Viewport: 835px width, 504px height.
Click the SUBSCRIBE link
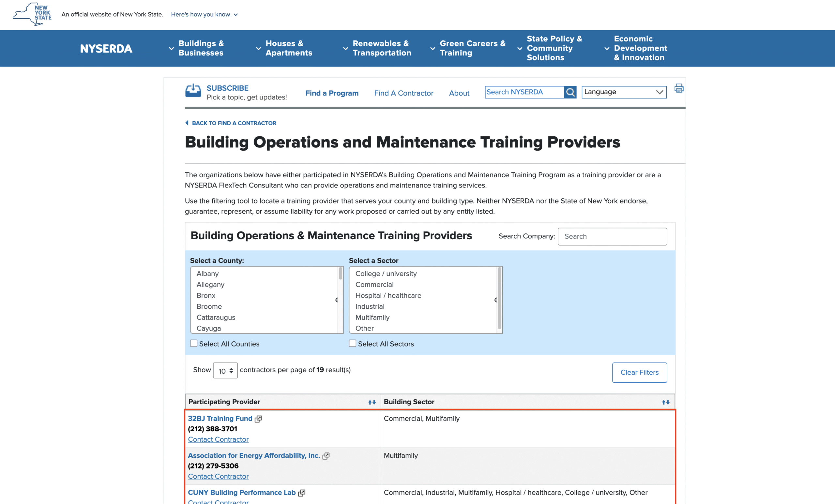[227, 88]
